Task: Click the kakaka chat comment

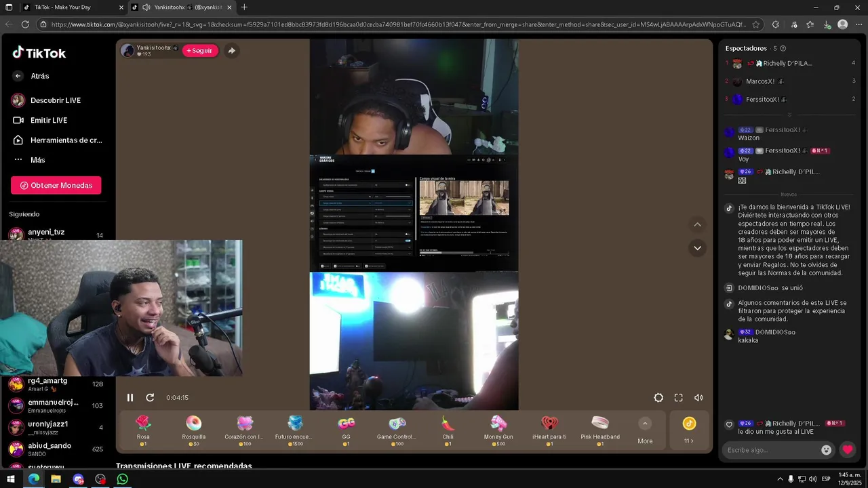Action: coord(748,340)
